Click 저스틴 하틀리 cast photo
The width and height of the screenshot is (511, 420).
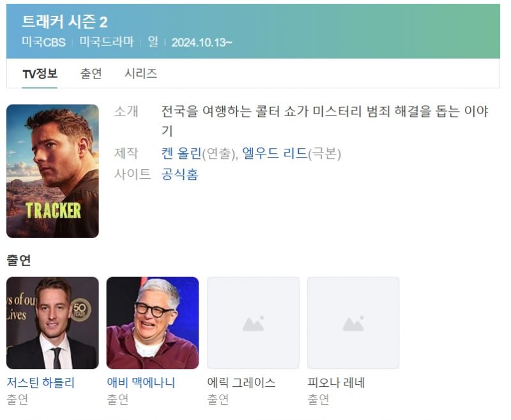click(x=52, y=323)
